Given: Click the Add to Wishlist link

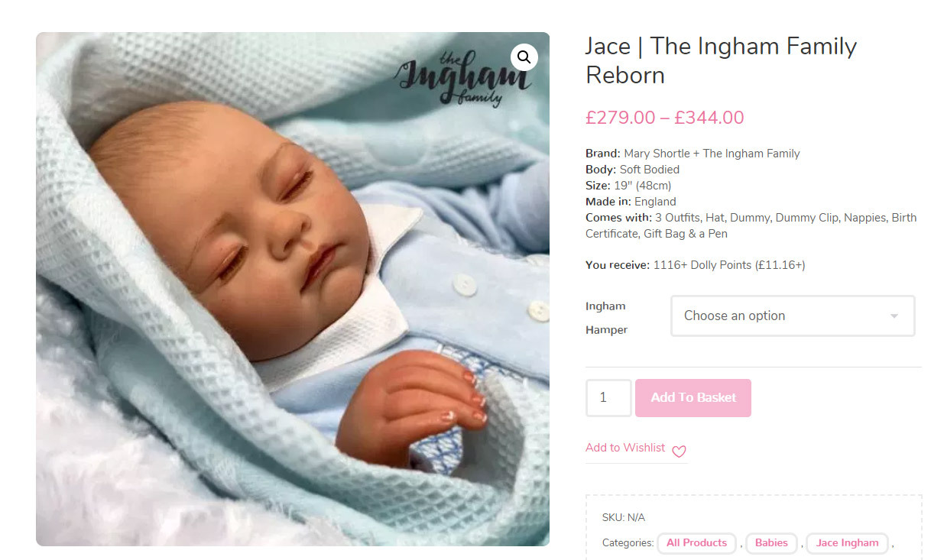Looking at the screenshot, I should [625, 448].
